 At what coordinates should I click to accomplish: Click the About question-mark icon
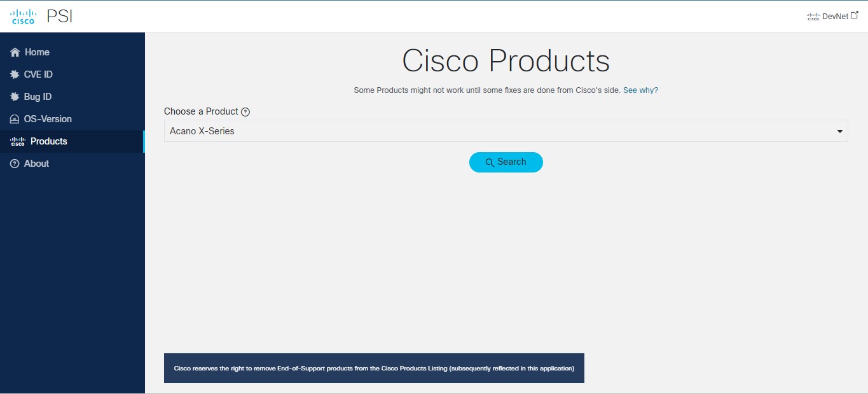tap(15, 164)
